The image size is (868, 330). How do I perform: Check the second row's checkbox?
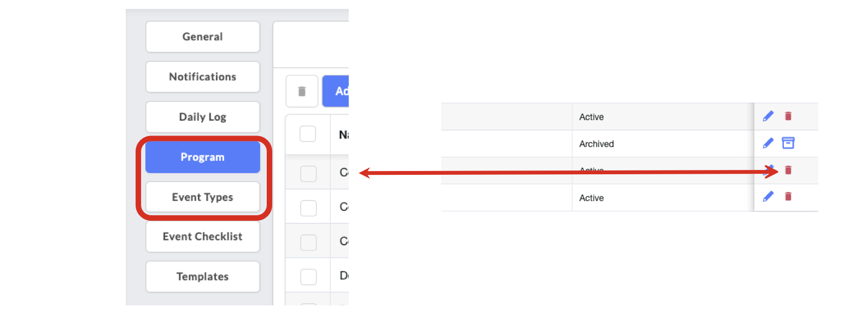[308, 208]
